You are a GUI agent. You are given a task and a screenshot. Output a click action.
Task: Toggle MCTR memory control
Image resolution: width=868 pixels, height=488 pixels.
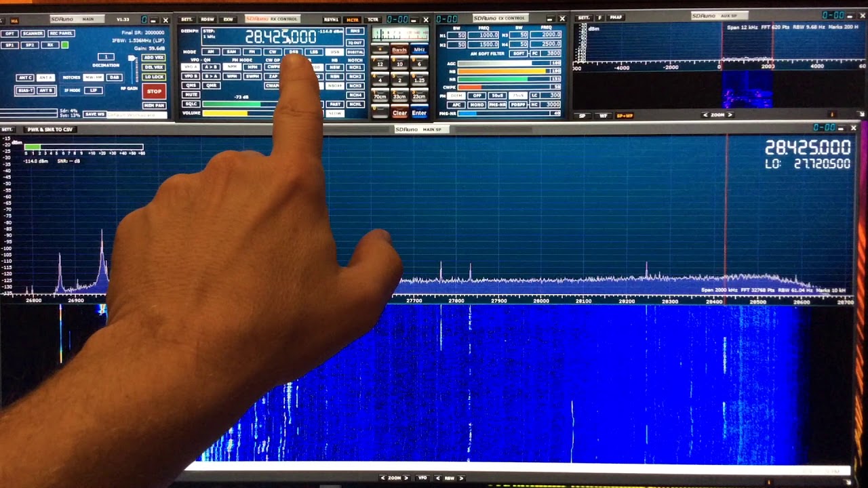(353, 20)
